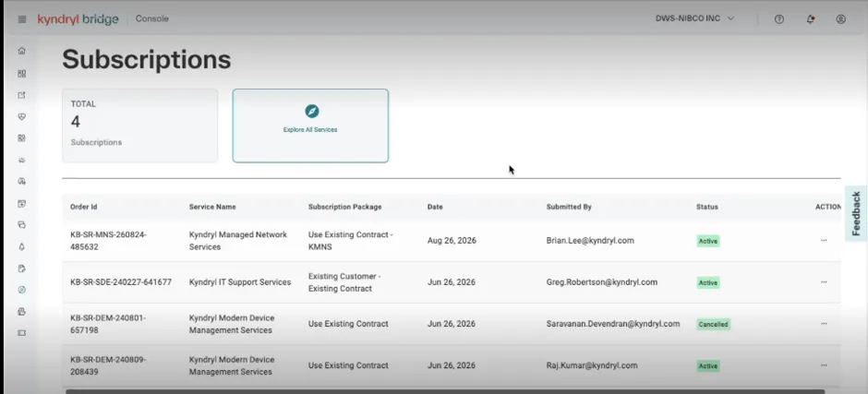Viewport: 868px width, 394px height.
Task: Open the Feedback side tab
Action: tap(856, 213)
